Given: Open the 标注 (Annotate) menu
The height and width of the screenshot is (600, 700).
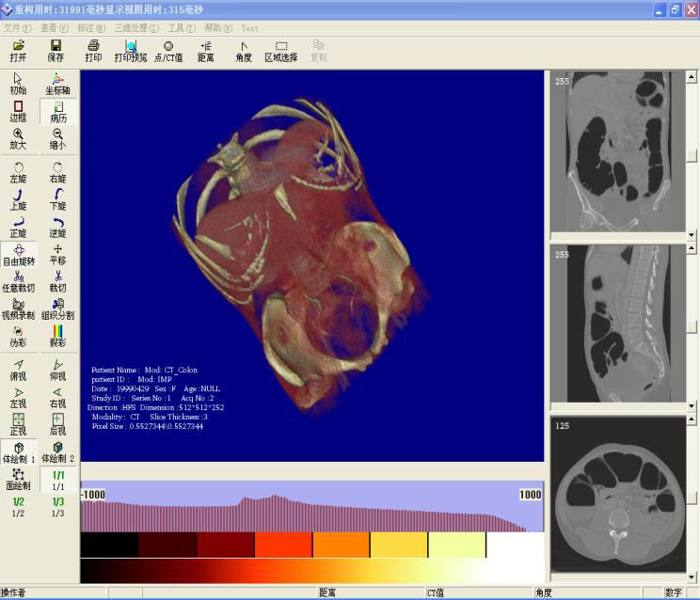Looking at the screenshot, I should (x=91, y=28).
